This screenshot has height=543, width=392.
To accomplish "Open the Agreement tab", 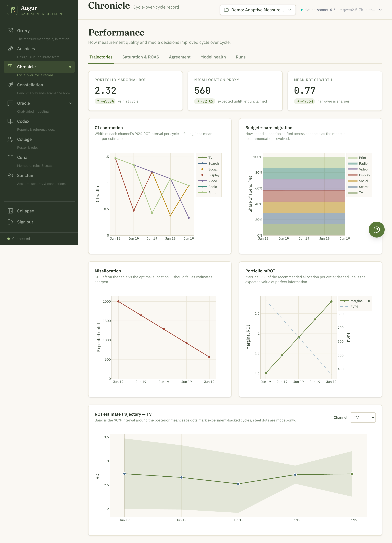I will [180, 57].
